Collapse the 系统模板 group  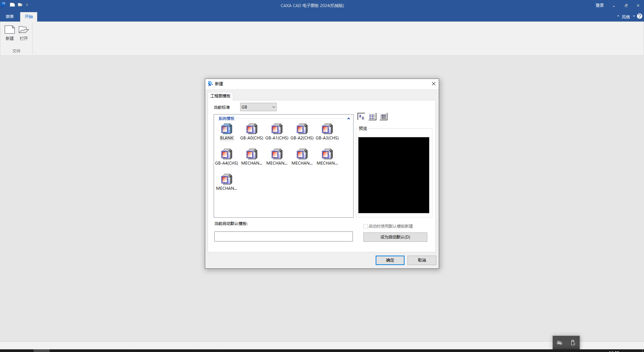[x=348, y=119]
